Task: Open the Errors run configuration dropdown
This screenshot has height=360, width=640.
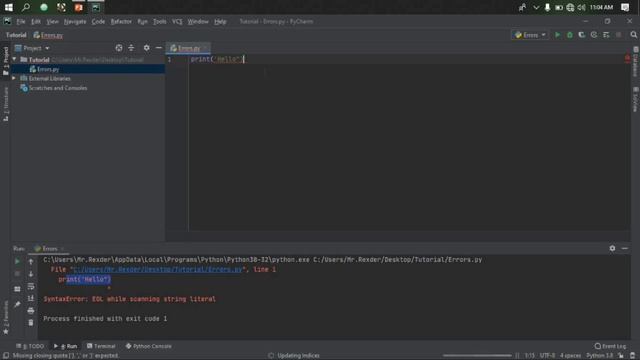Action: point(530,35)
